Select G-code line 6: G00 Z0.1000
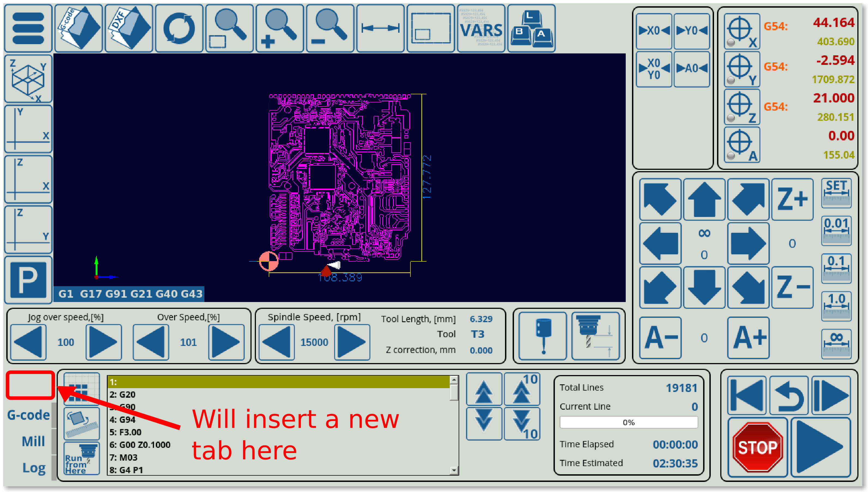The image size is (868, 492). pyautogui.click(x=140, y=445)
